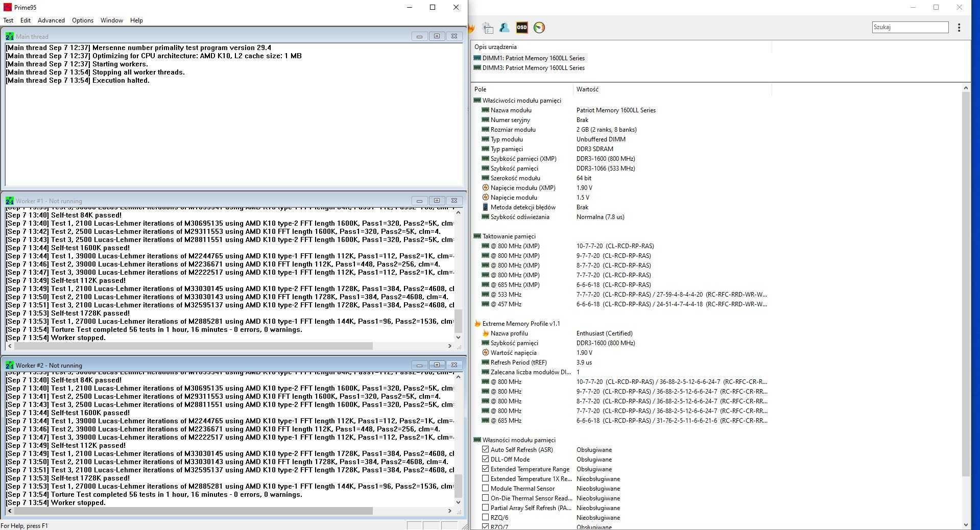Image resolution: width=980 pixels, height=530 pixels.
Task: Select DIMM1: Patriot Memory 1600LL Series
Action: [530, 58]
